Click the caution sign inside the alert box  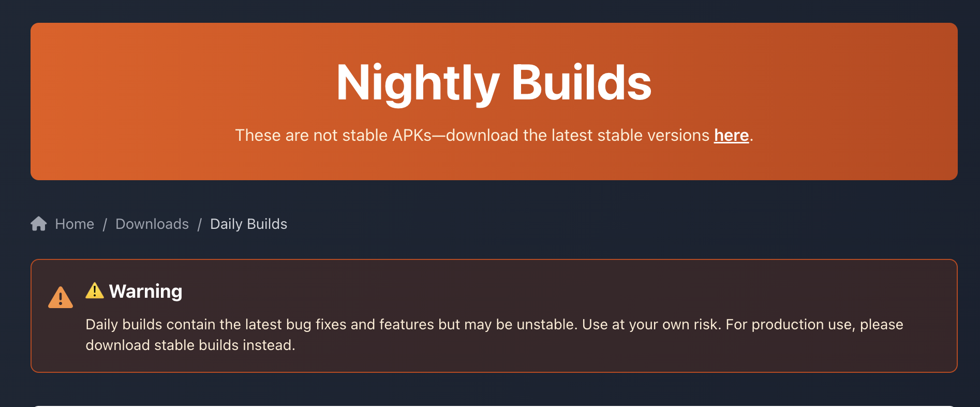click(61, 297)
